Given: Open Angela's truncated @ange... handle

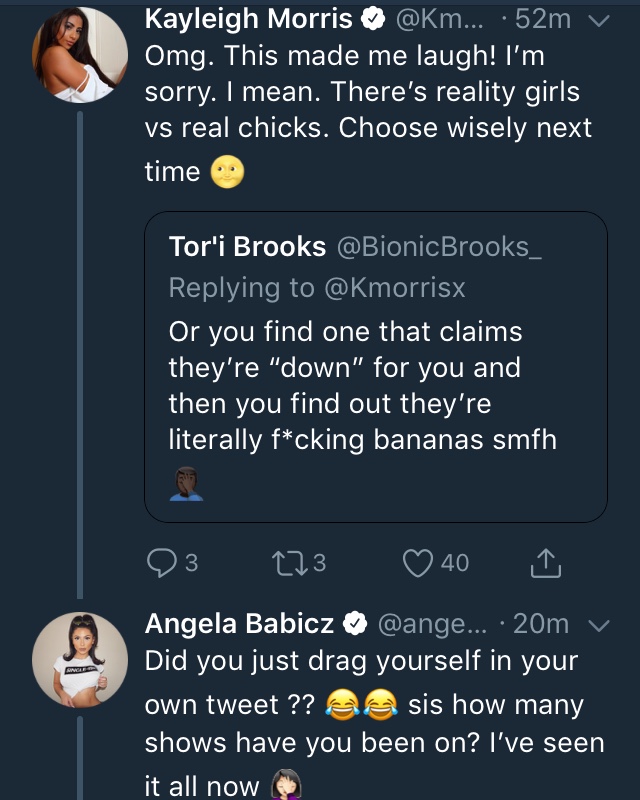Looking at the screenshot, I should 433,624.
